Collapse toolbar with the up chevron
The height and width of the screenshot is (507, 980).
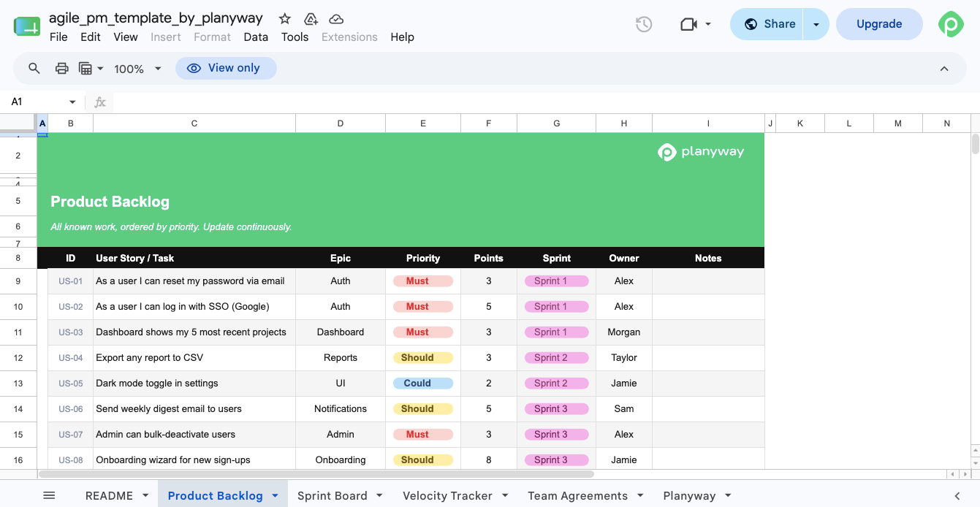(944, 69)
